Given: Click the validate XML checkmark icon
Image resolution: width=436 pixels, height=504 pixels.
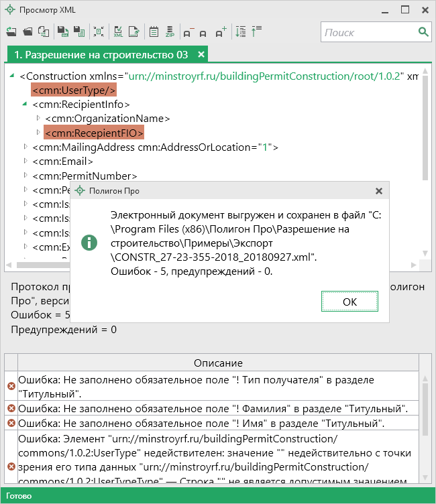Looking at the screenshot, I should pos(118,31).
